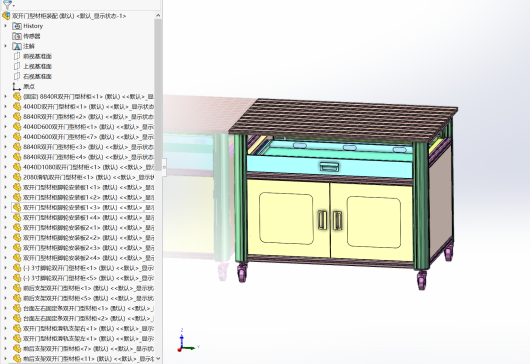This screenshot has height=364, width=530.
Task: Select the drawer handle on the cabinet model
Action: point(329,167)
